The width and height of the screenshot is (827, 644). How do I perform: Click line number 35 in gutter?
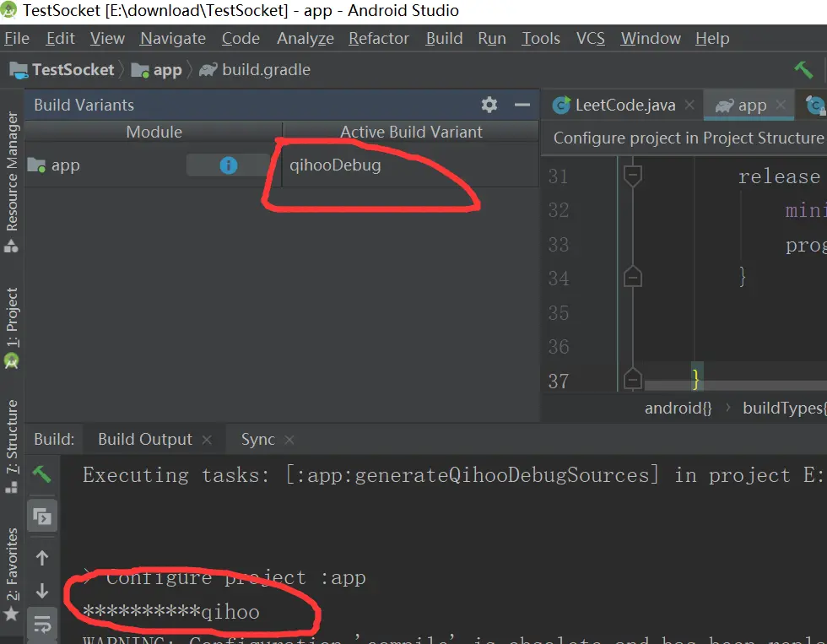(559, 313)
